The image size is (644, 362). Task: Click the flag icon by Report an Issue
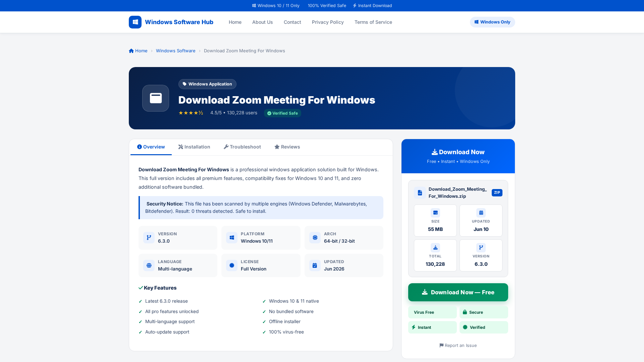click(x=441, y=346)
